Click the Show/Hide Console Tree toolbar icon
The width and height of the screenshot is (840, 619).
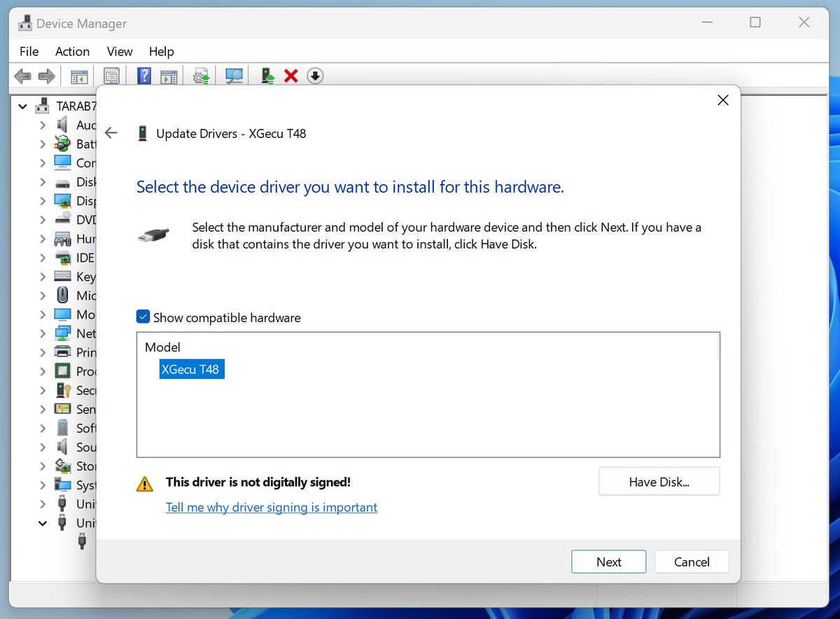click(79, 76)
